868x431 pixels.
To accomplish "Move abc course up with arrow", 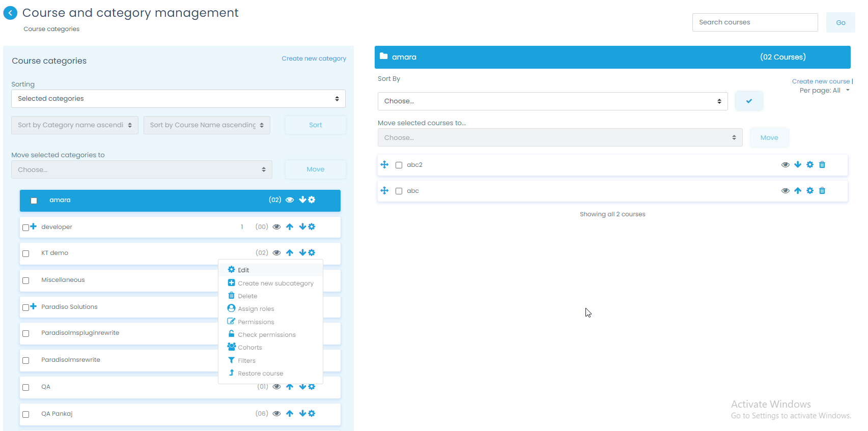I will [x=798, y=191].
